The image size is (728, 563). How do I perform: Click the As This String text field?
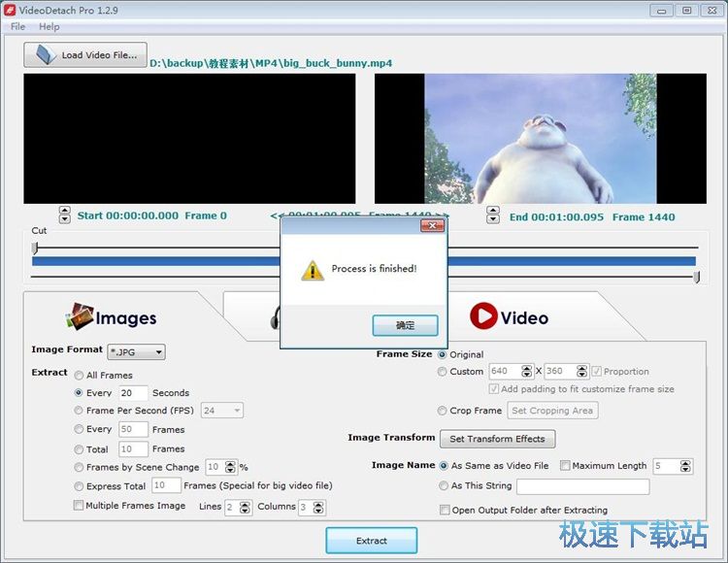coord(583,486)
